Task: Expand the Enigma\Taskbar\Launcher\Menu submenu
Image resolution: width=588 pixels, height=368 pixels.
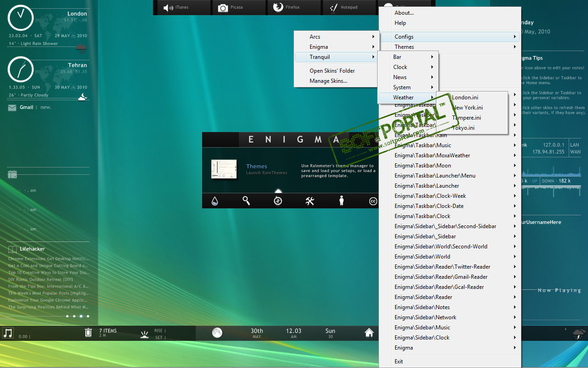Action: 450,176
